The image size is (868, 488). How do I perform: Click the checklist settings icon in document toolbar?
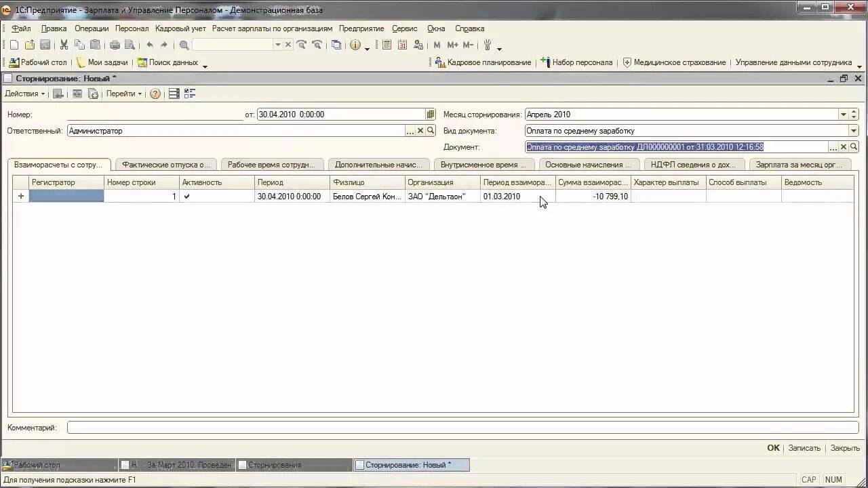click(190, 94)
